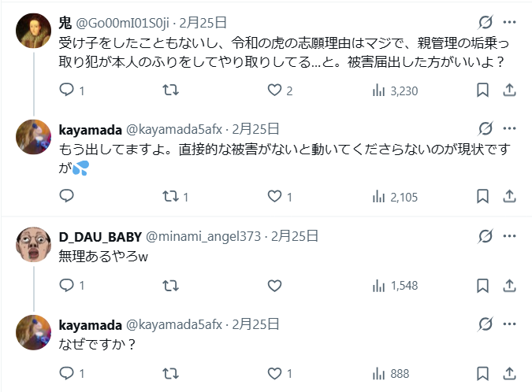
Task: Open more menu on kayamada's first reply
Action: click(510, 128)
